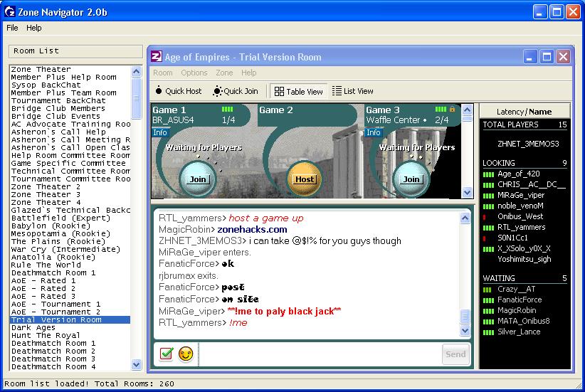This screenshot has height=392, width=585.
Task: Join Game 3 Waffle Center
Action: [411, 179]
